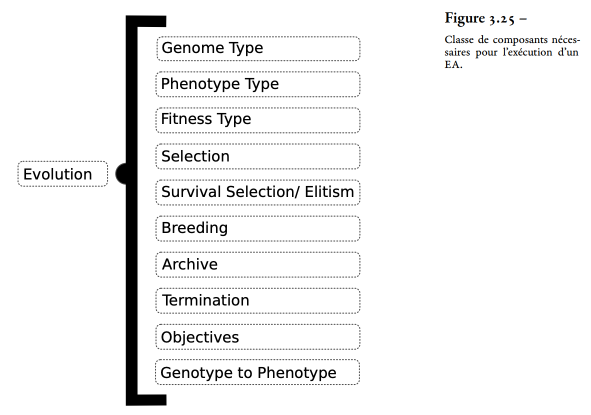Click the Breeding component box
Screen dimensions: 591x415
pyautogui.click(x=258, y=228)
